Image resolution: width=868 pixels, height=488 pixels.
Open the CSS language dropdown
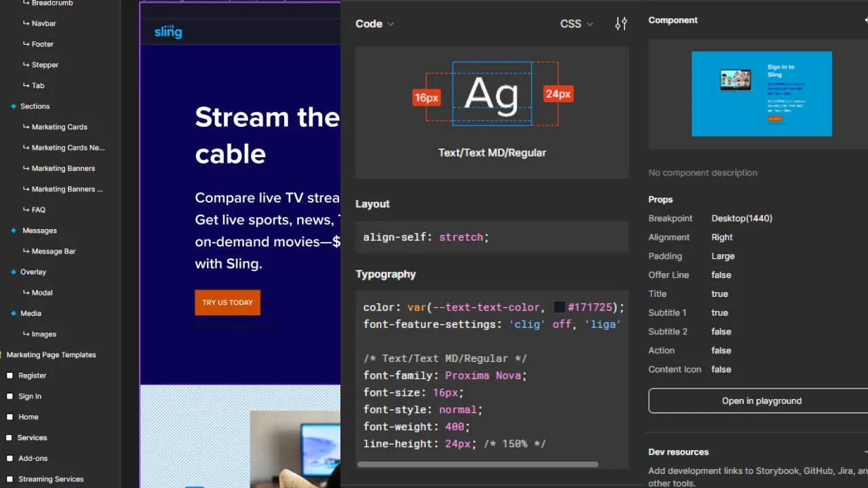tap(576, 24)
